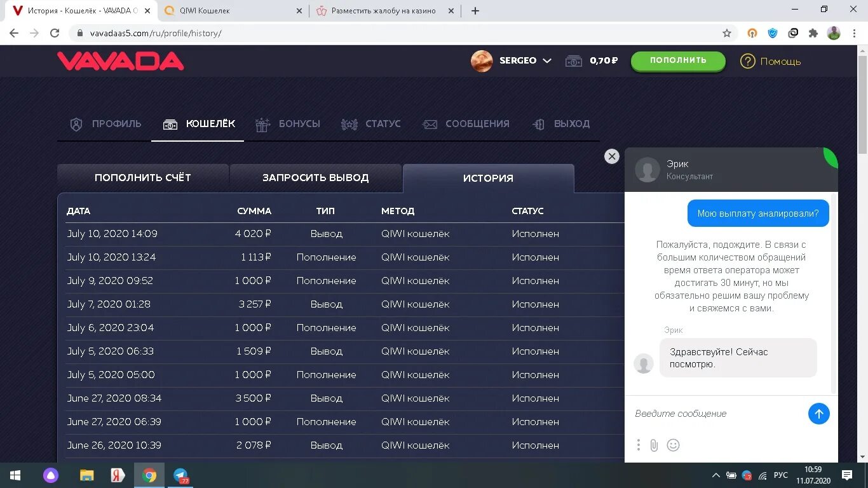Click the 'Здравствуйте! Сейчас посмотрю.' message
The width and height of the screenshot is (868, 488).
[738, 358]
